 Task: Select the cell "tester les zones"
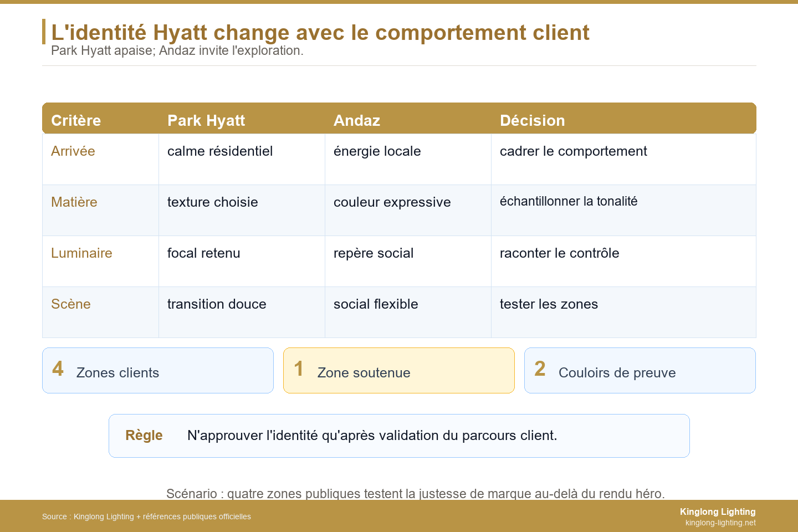click(549, 304)
